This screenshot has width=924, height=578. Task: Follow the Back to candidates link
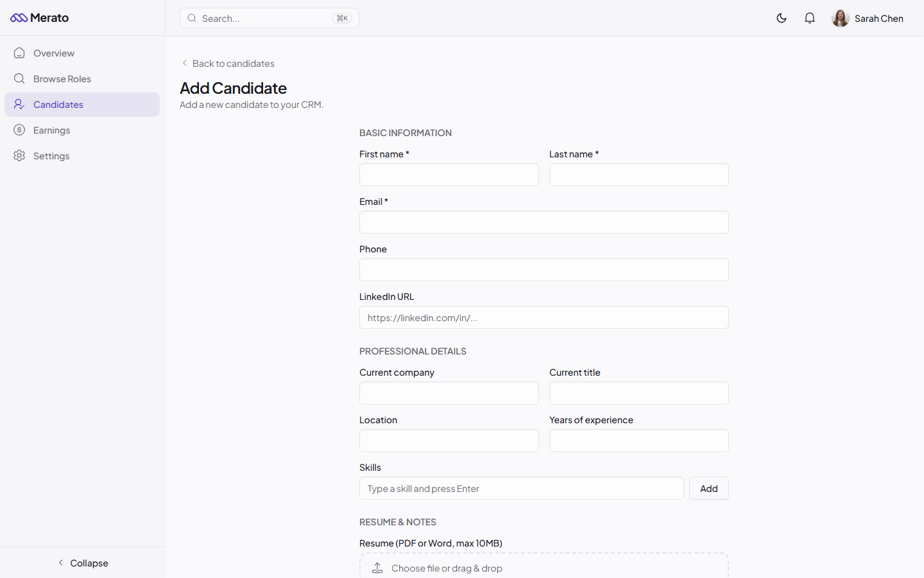(234, 63)
